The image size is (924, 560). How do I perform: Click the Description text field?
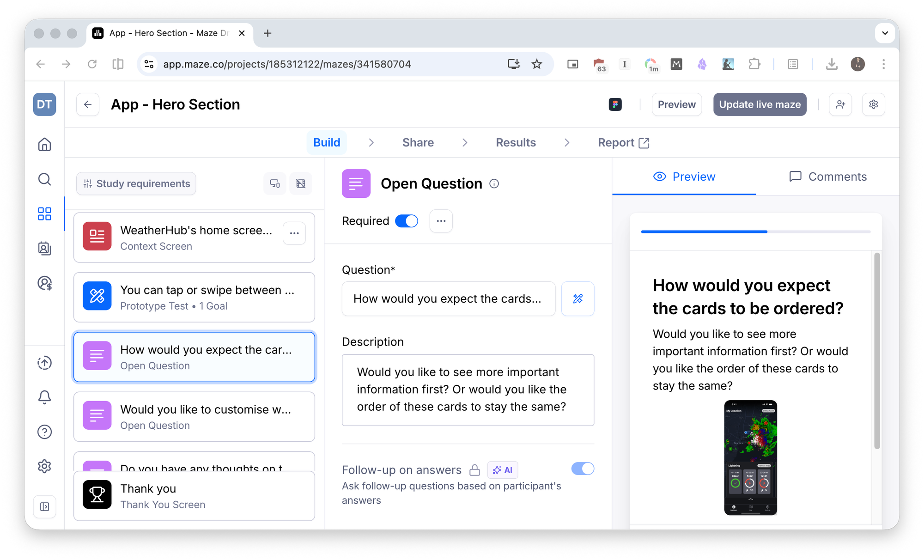468,390
